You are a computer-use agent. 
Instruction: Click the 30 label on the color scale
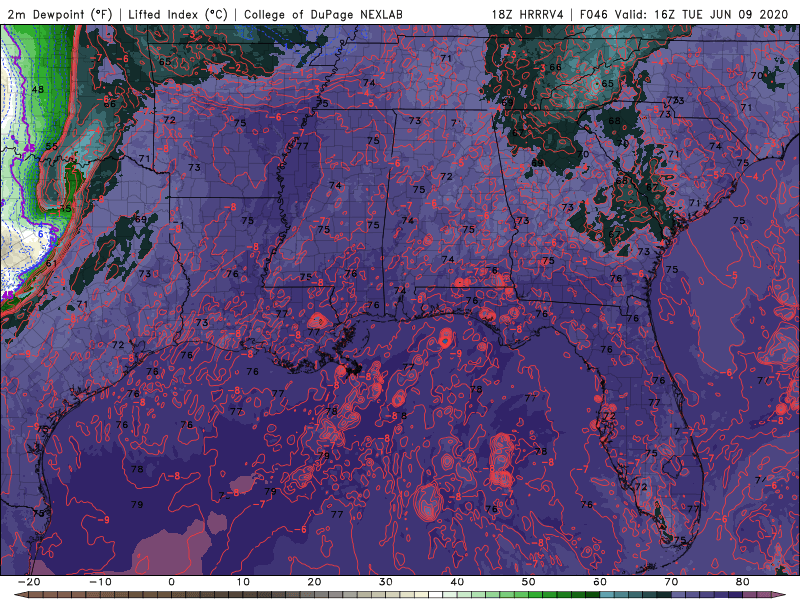pos(386,582)
